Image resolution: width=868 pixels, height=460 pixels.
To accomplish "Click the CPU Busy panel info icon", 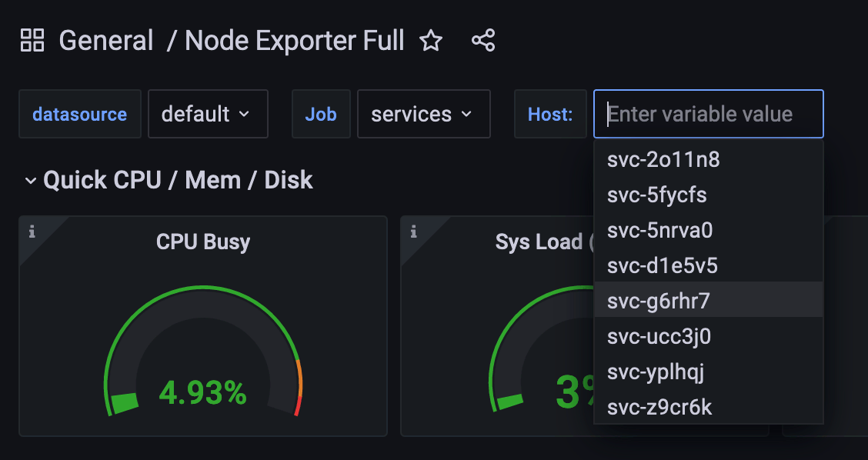I will [x=32, y=232].
